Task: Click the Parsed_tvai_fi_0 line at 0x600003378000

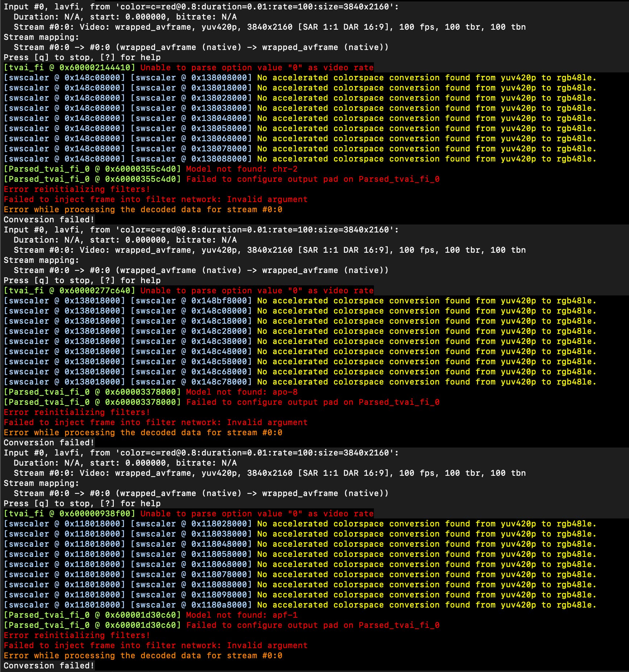Action: (92, 392)
